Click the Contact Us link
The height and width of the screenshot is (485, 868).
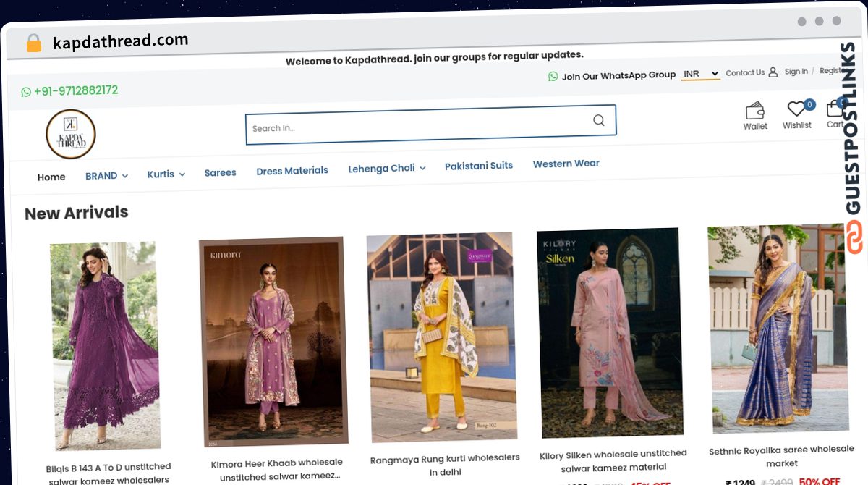[745, 72]
